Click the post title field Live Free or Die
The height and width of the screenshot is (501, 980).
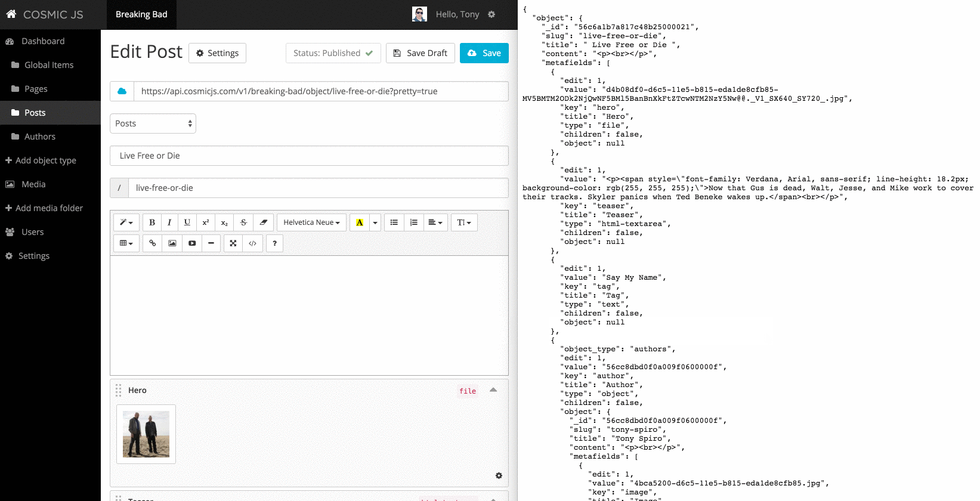coord(309,156)
